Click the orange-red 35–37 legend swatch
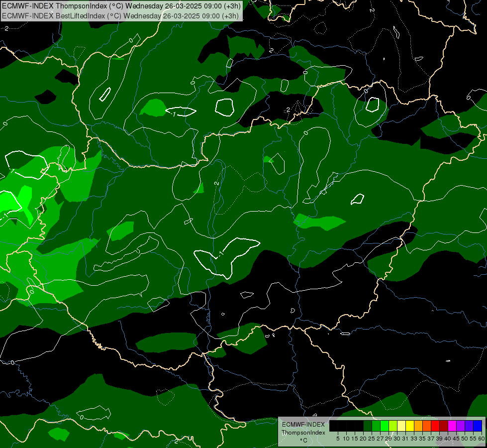The width and height of the screenshot is (487, 448). tap(427, 426)
